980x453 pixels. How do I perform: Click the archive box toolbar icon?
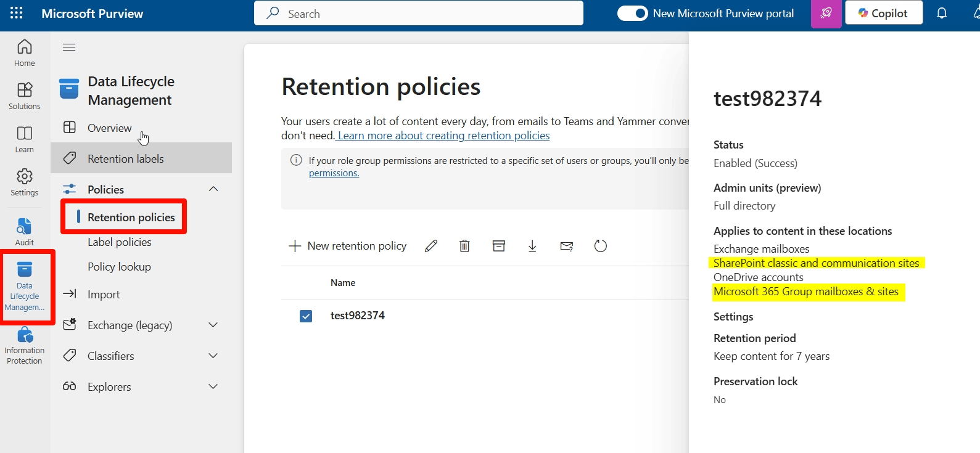coord(499,246)
